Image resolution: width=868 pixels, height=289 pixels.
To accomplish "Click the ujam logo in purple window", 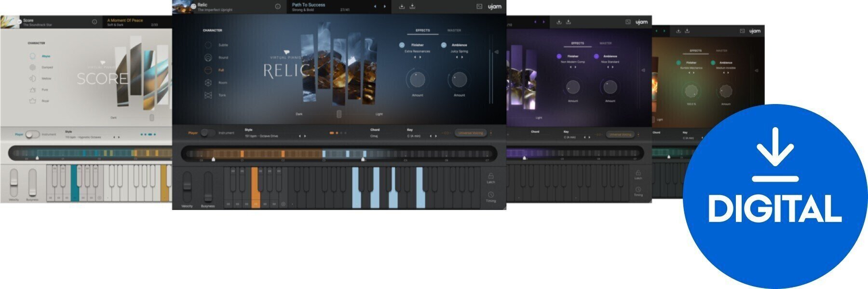I will click(x=641, y=22).
